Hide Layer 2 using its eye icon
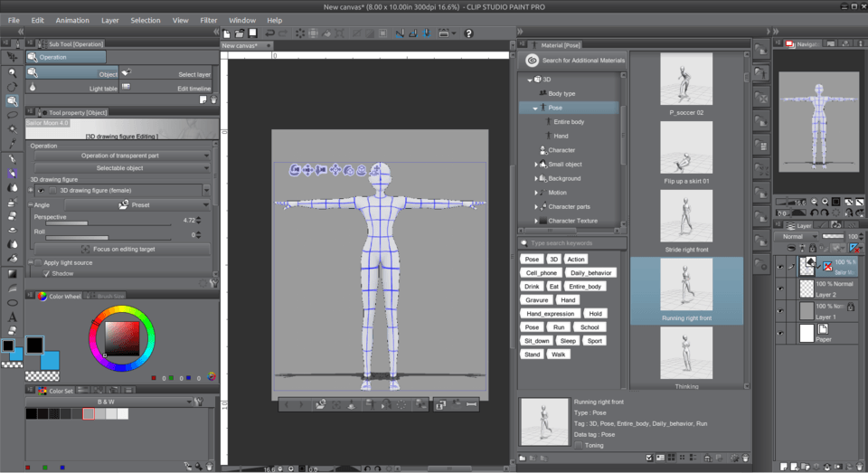Image resolution: width=868 pixels, height=473 pixels. coord(781,289)
